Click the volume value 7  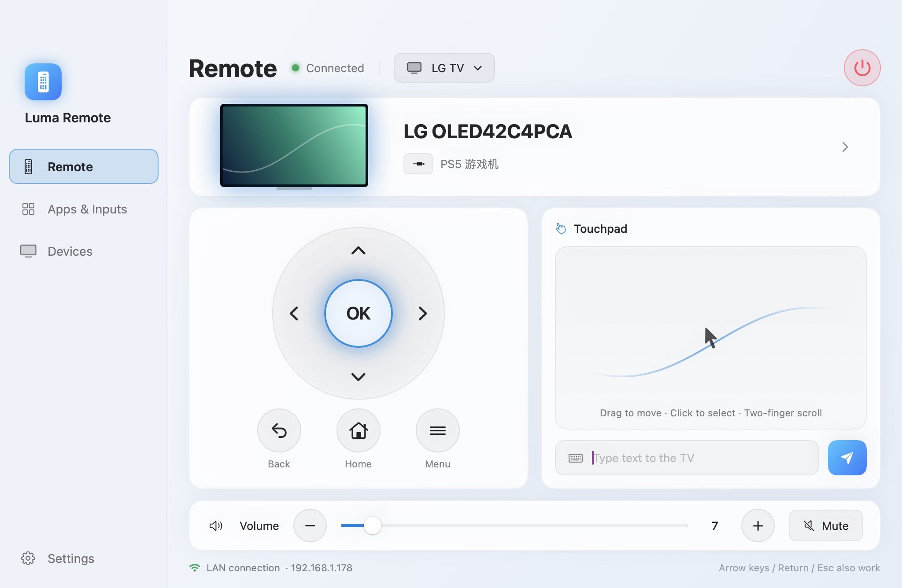(x=715, y=526)
